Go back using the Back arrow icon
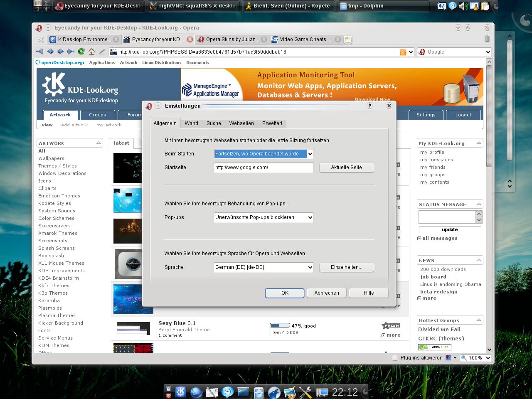 50,52
